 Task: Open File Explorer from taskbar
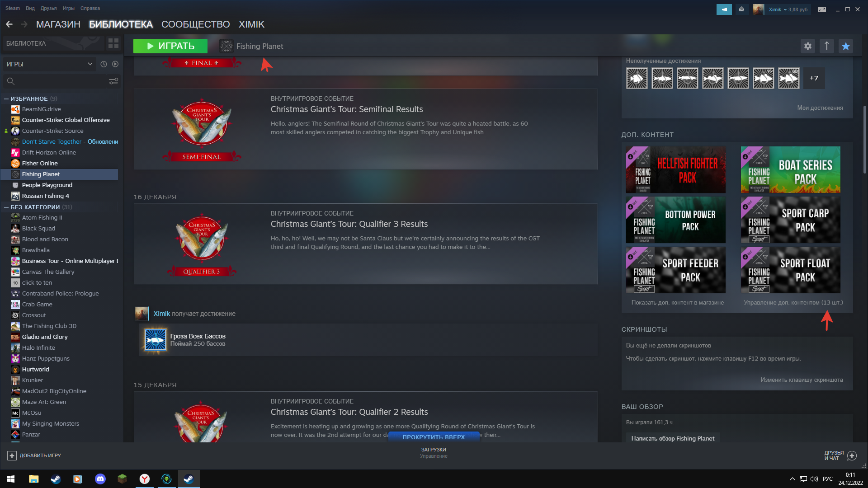tap(33, 479)
